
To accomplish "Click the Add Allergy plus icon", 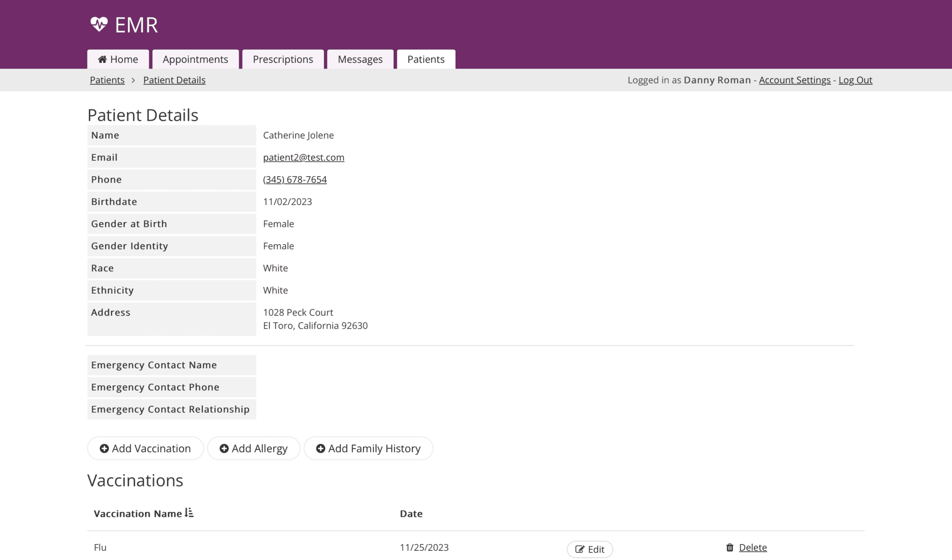I will pyautogui.click(x=224, y=448).
